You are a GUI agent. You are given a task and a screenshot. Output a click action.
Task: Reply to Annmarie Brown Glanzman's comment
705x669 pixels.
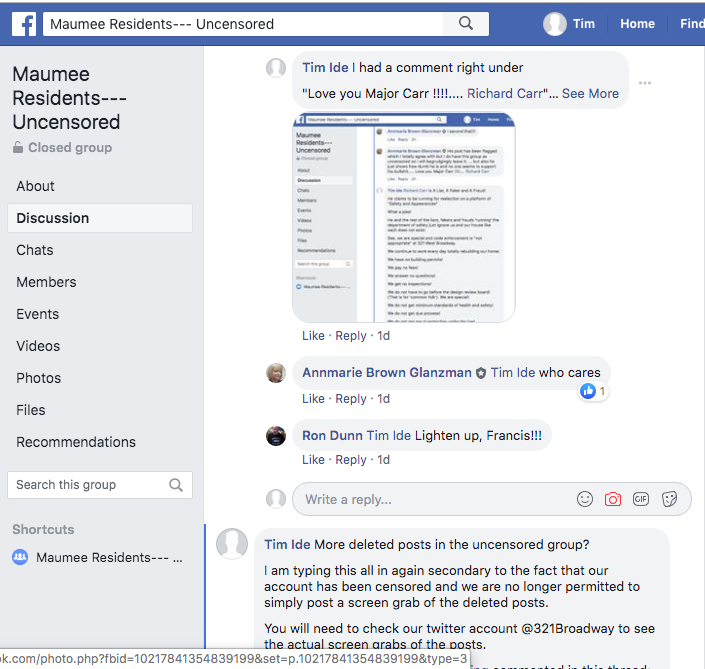tap(351, 399)
